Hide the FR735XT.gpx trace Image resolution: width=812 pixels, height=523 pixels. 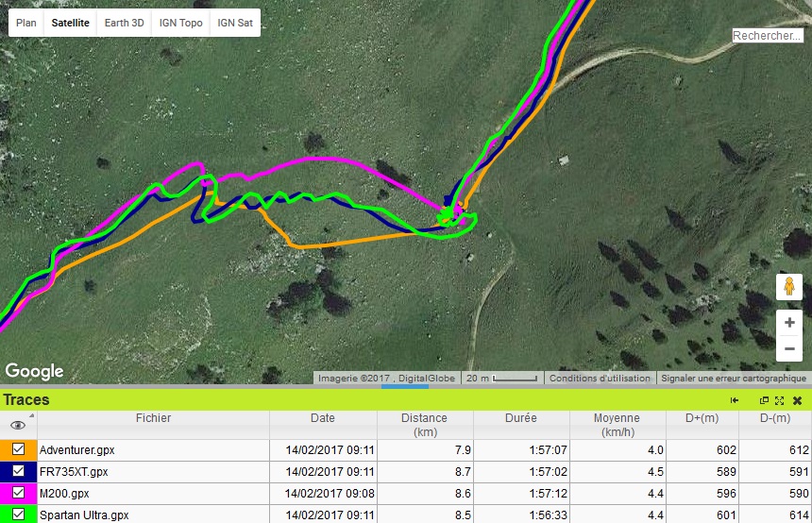pos(18,471)
